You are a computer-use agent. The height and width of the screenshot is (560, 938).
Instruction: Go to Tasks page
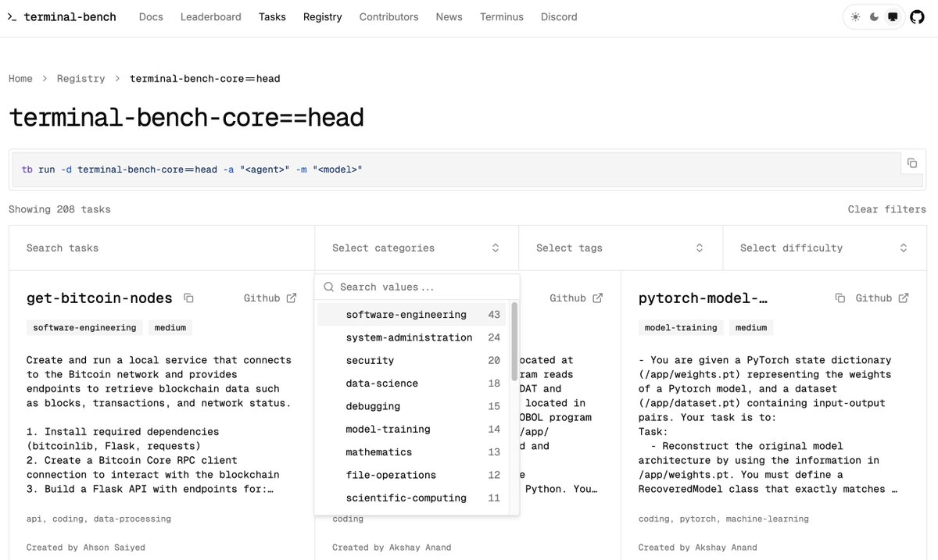tap(273, 16)
